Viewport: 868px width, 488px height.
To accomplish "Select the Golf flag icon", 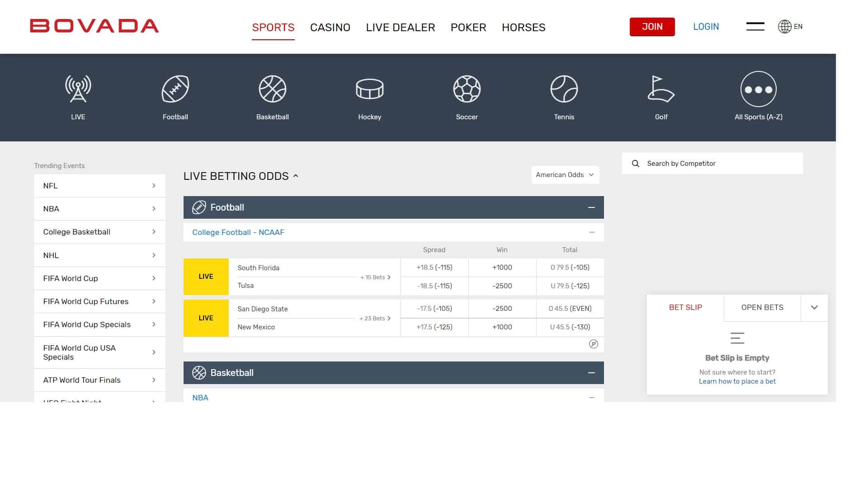I will click(x=661, y=89).
